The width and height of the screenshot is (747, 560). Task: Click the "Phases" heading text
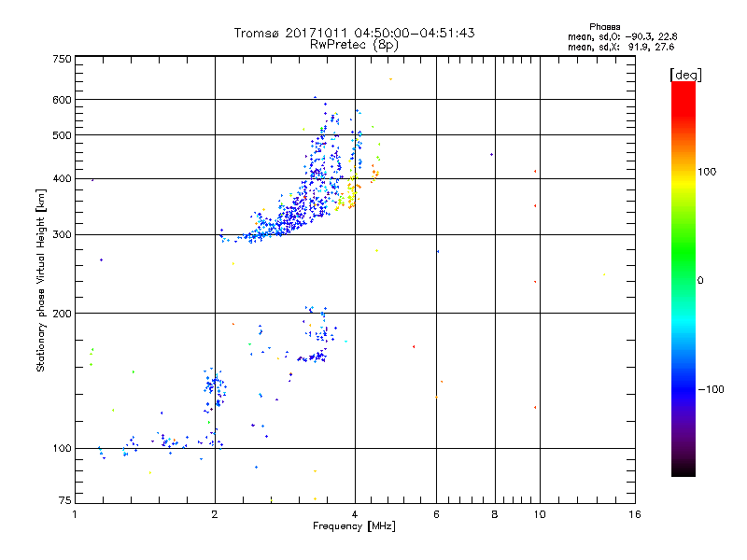pos(604,27)
